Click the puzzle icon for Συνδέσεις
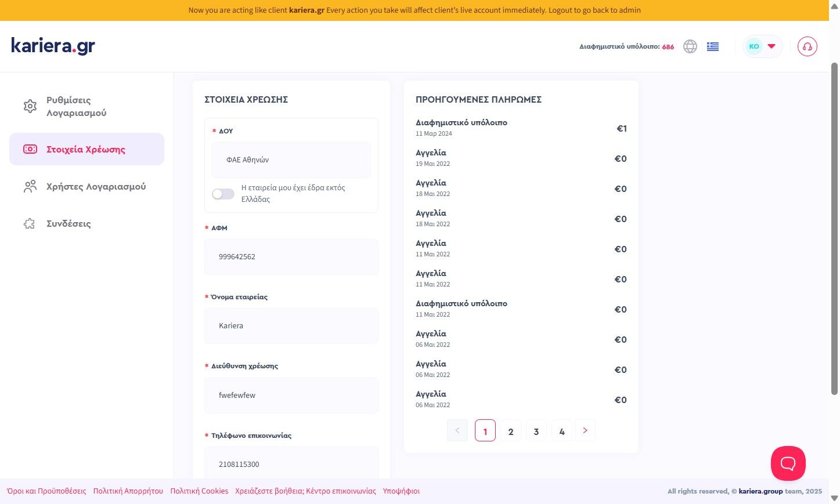 point(30,224)
